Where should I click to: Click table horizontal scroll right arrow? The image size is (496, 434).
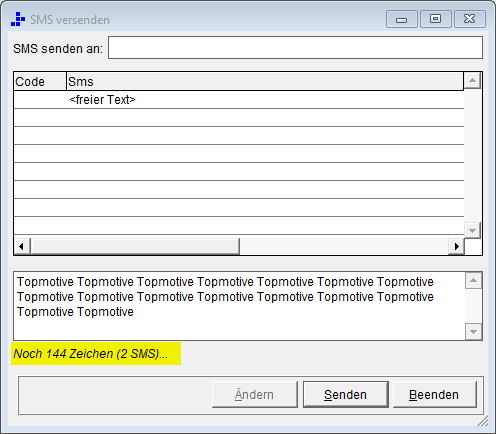(x=456, y=247)
